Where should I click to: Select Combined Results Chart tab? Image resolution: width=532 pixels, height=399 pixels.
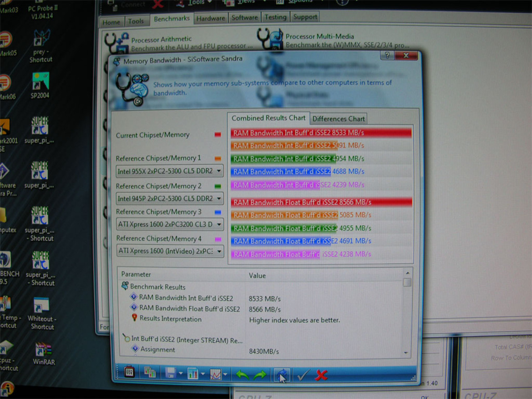[269, 118]
